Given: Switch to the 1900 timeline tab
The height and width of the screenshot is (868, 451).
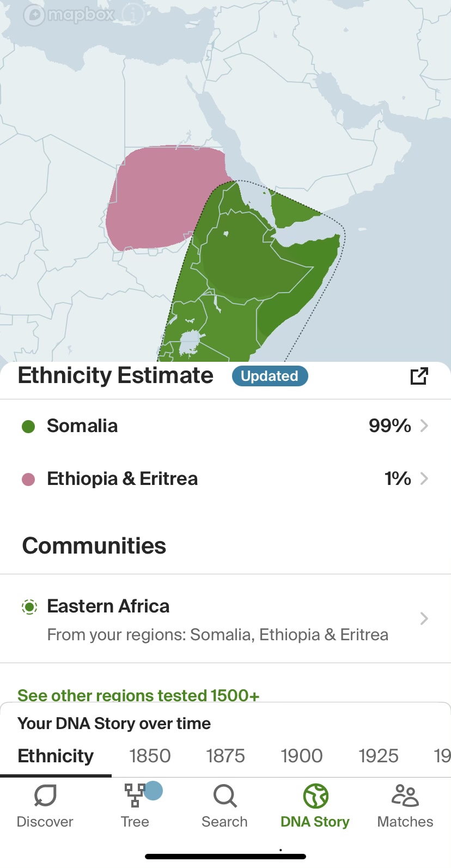Looking at the screenshot, I should [302, 756].
